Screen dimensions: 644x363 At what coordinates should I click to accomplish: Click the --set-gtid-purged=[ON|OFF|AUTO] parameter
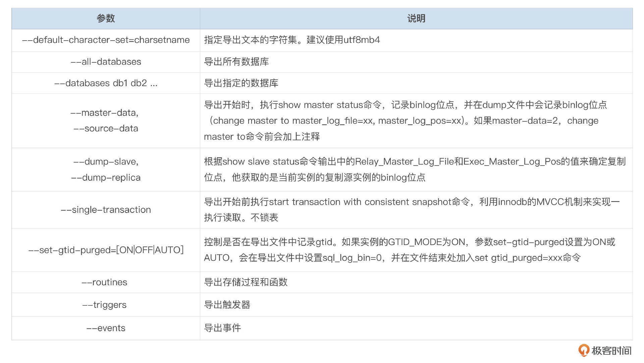coord(106,250)
